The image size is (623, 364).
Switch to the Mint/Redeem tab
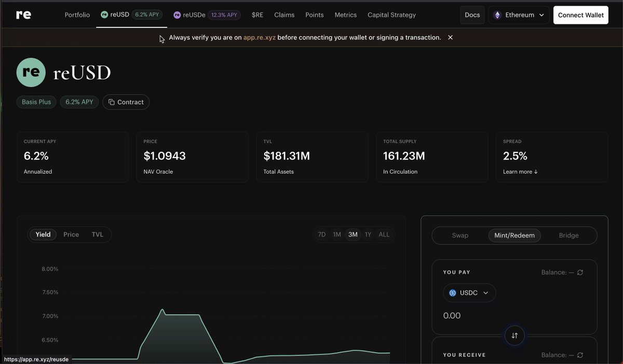[x=514, y=235]
